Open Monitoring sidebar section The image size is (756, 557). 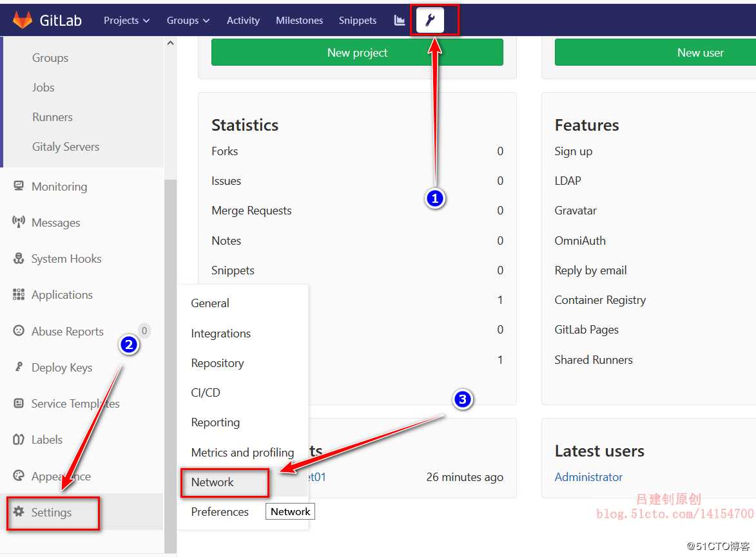click(x=59, y=187)
